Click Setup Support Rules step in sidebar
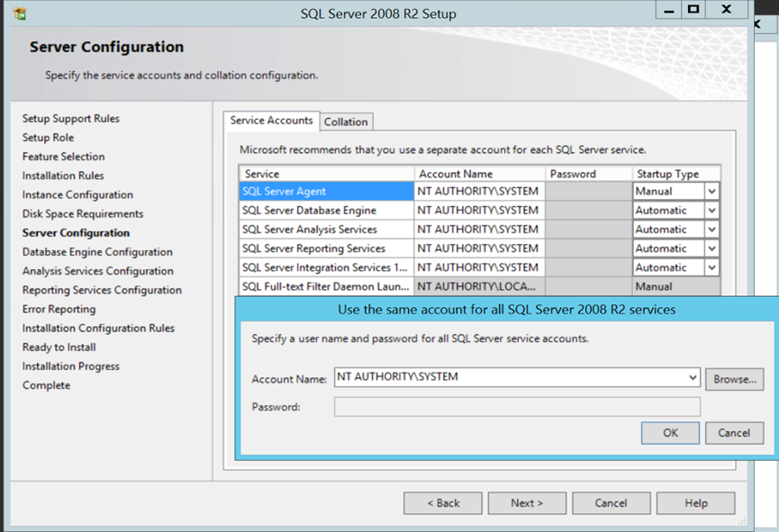 pos(71,119)
